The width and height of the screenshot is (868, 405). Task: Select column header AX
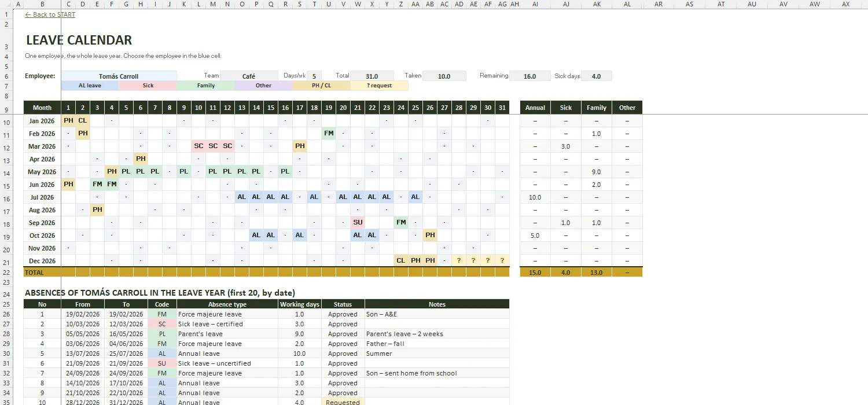845,4
